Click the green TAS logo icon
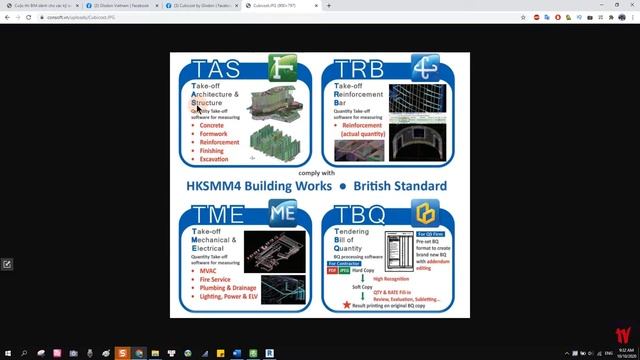This screenshot has height=360, width=640. [x=282, y=68]
